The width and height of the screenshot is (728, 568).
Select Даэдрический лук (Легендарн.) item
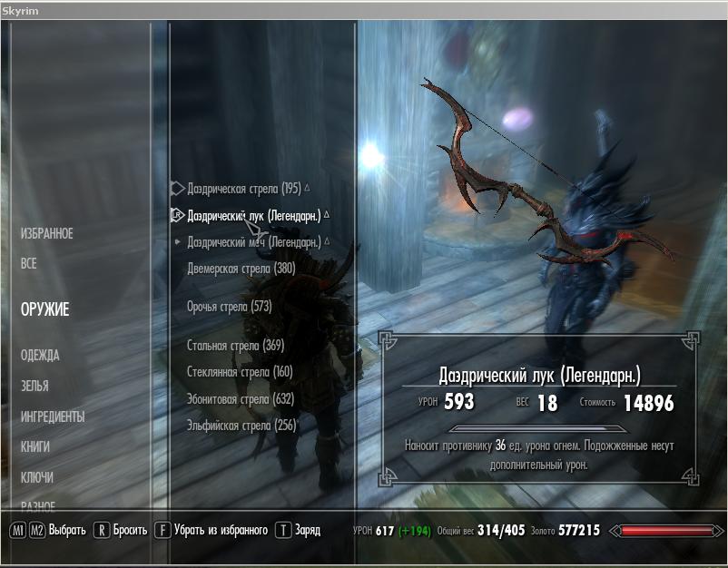254,216
